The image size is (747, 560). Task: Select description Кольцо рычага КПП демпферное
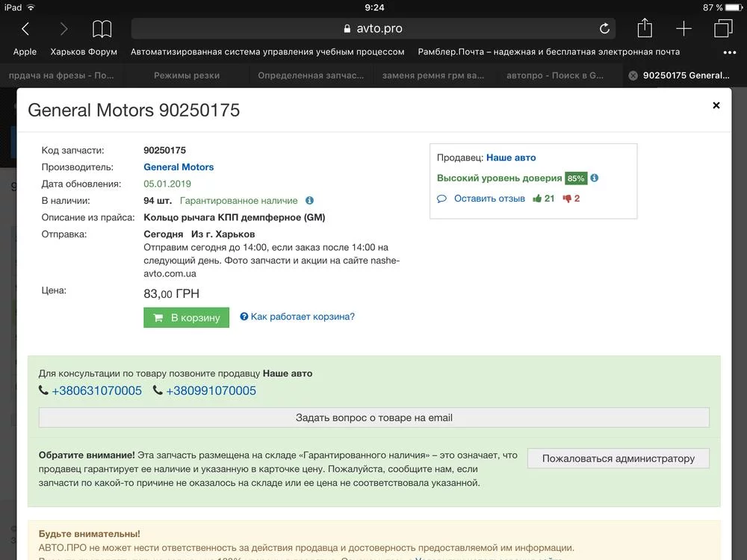(235, 217)
